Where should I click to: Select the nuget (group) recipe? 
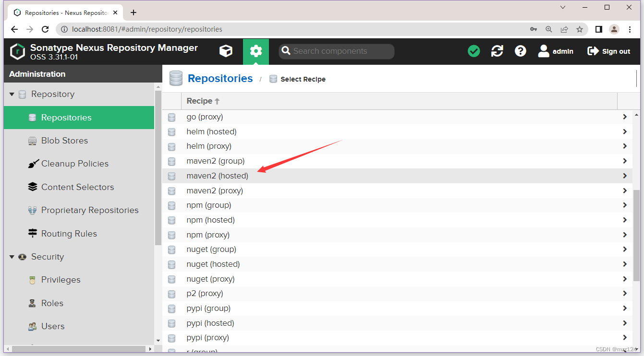pos(398,249)
